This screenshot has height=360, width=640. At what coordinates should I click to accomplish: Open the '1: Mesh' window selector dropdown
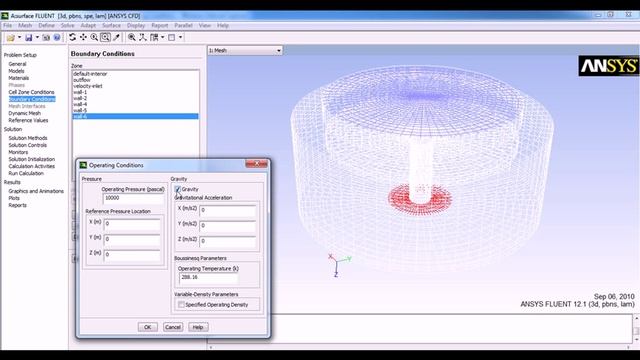click(x=245, y=51)
